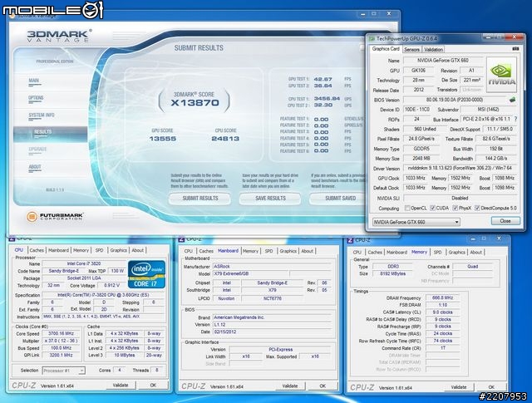This screenshot has height=403, width=532.
Task: Open About tab in the first CPU-Z window
Action: 137,250
